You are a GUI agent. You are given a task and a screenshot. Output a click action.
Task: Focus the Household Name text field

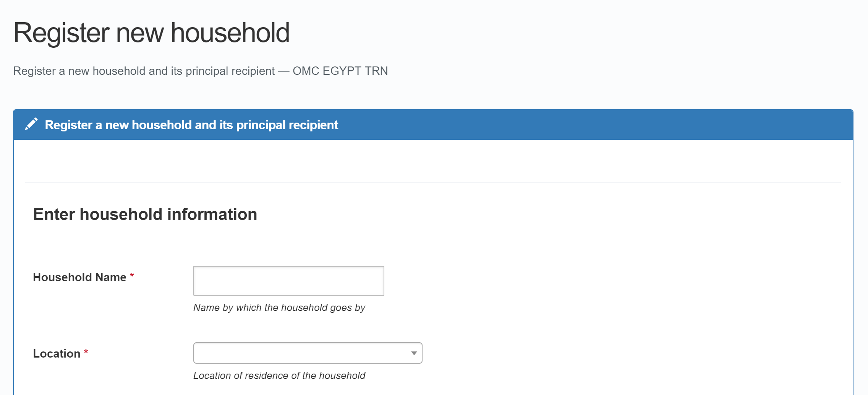[288, 281]
